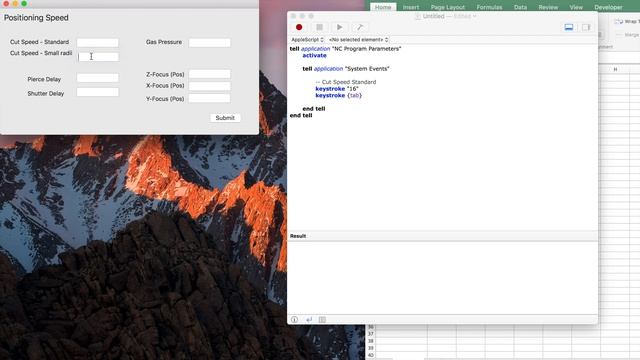Open the Data tab in Excel

pyautogui.click(x=520, y=7)
